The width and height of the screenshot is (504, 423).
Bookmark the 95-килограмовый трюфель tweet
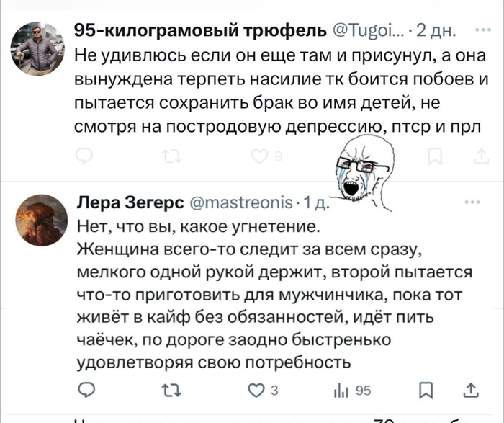click(x=436, y=153)
